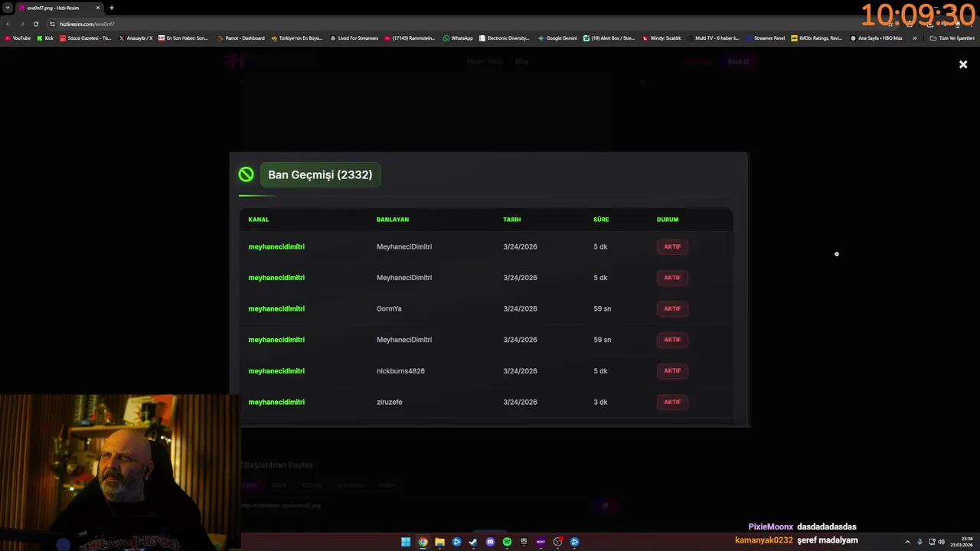
Task: Open the Livad For Streamers bookmark
Action: (x=354, y=37)
